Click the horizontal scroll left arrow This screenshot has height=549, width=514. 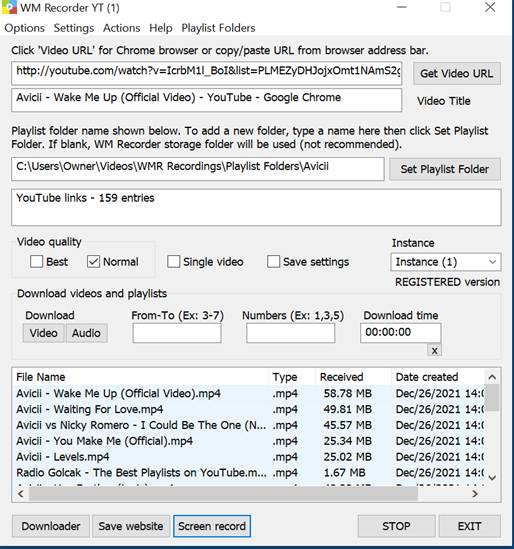21,494
